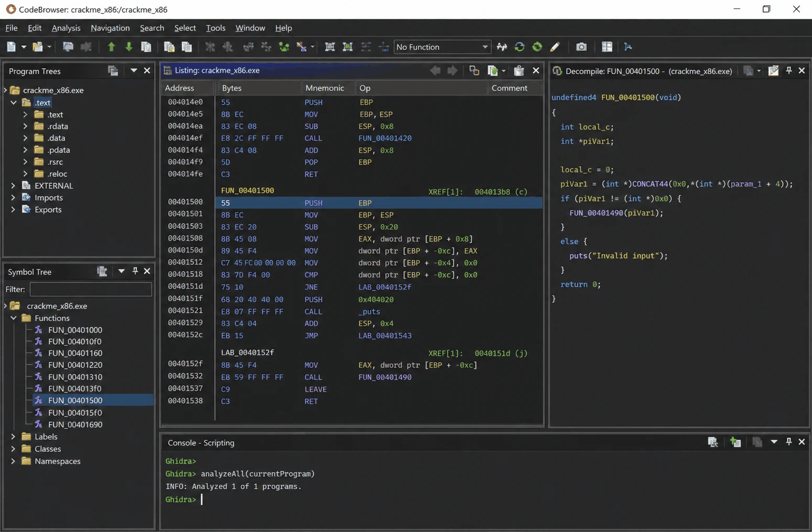Click the pencil edit toolbar icon
Image resolution: width=812 pixels, height=532 pixels.
555,47
